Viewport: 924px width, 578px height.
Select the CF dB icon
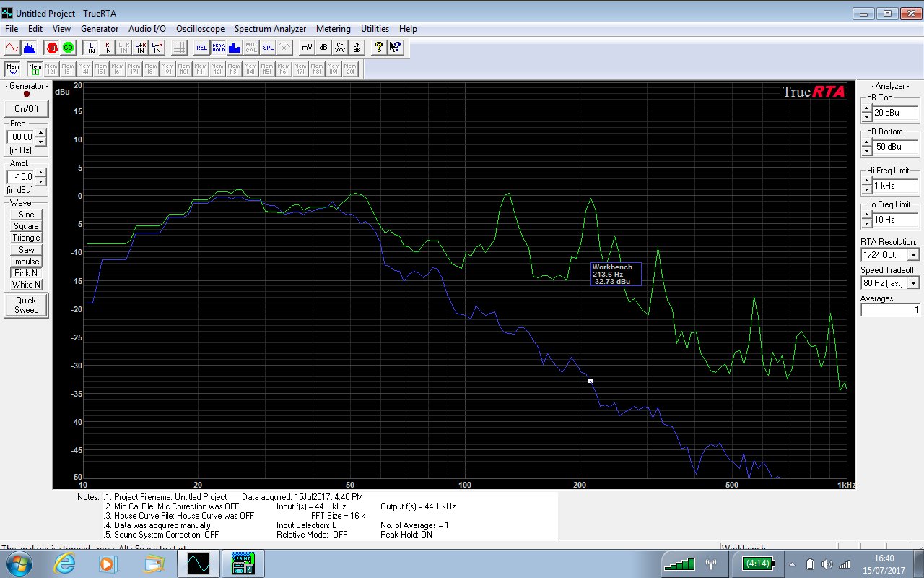(x=357, y=48)
